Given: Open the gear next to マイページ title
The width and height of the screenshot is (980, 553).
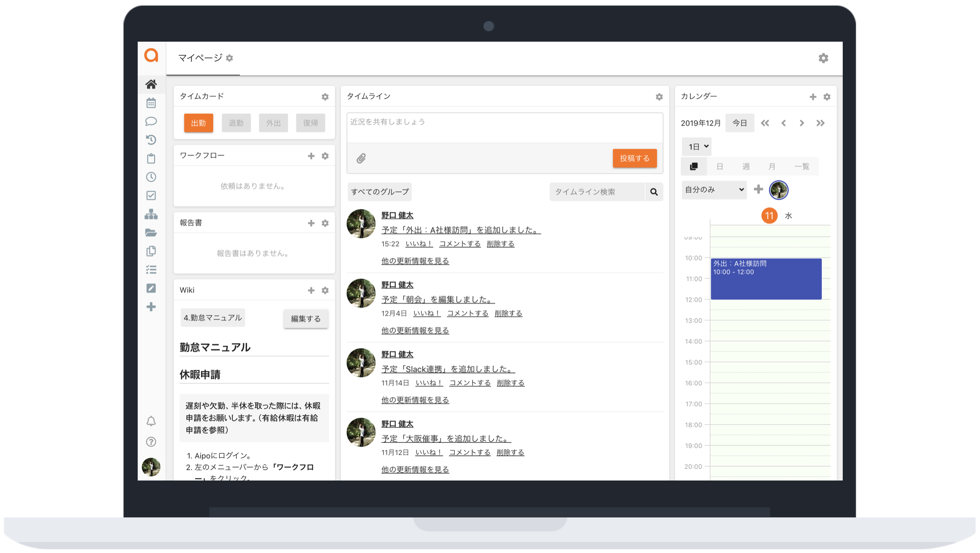Looking at the screenshot, I should [229, 58].
